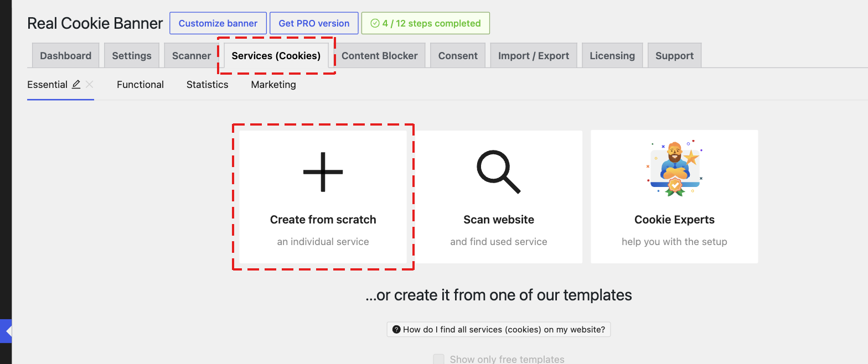Image resolution: width=868 pixels, height=364 pixels.
Task: Click '...or create it from one of our templates' heading
Action: tap(499, 295)
